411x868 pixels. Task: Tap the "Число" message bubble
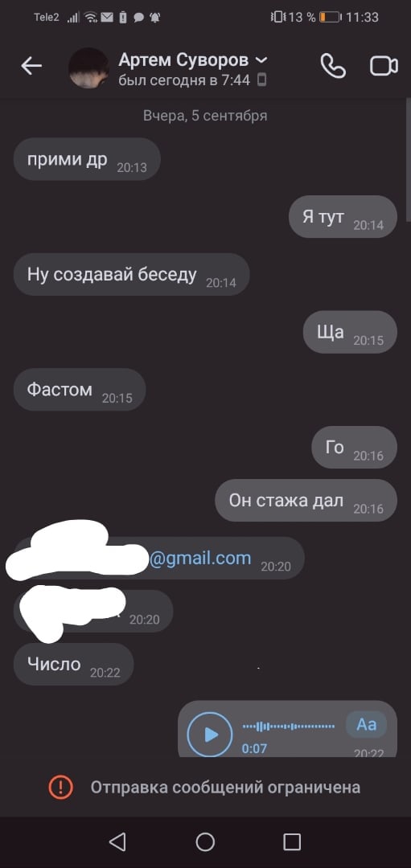(x=74, y=664)
